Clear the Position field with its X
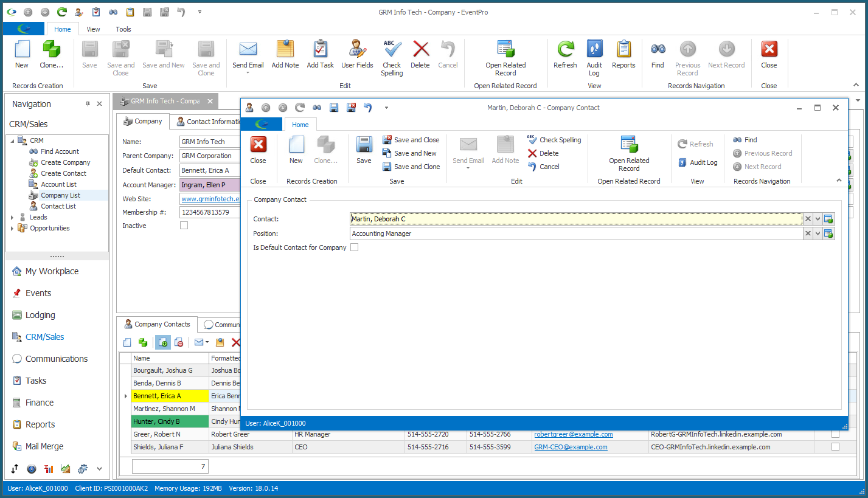 [808, 233]
